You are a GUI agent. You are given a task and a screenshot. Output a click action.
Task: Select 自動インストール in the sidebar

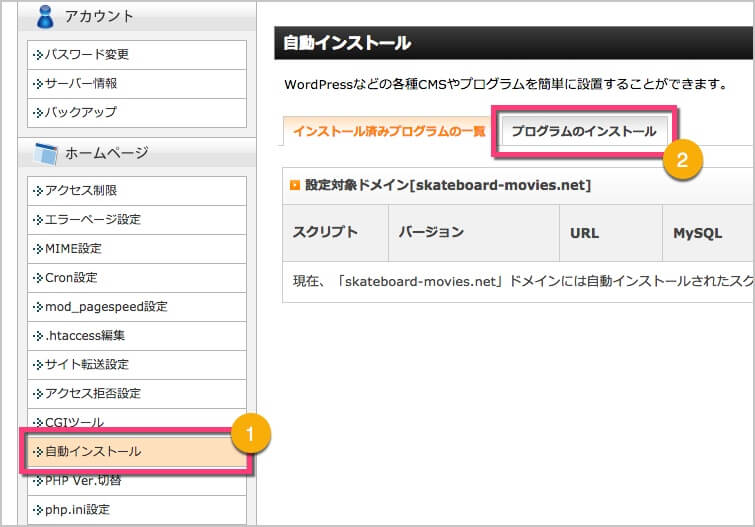point(137,451)
